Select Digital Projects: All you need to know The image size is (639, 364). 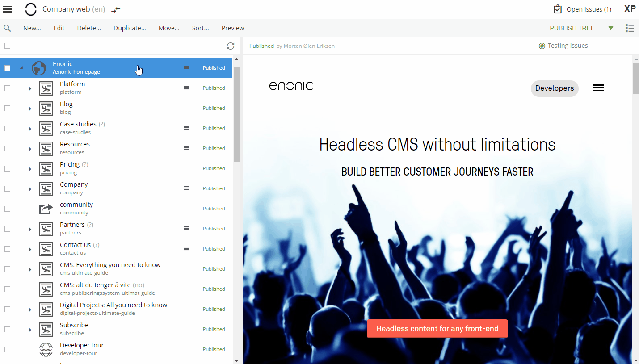tap(116, 309)
